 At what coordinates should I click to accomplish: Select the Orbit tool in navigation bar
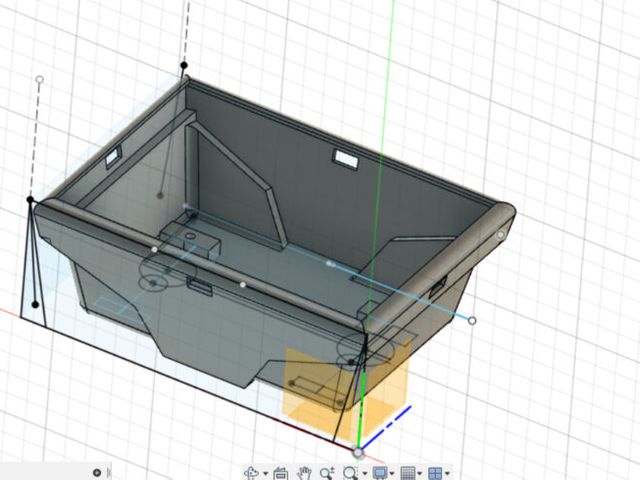[251, 472]
